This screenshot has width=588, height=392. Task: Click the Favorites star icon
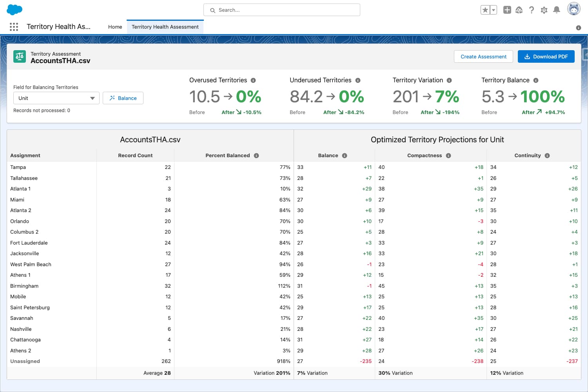click(485, 10)
